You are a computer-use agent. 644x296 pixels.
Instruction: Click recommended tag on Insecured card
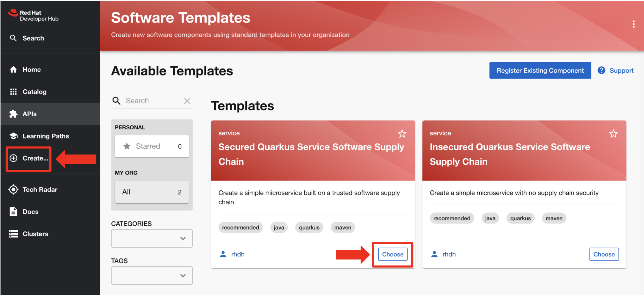coord(452,218)
